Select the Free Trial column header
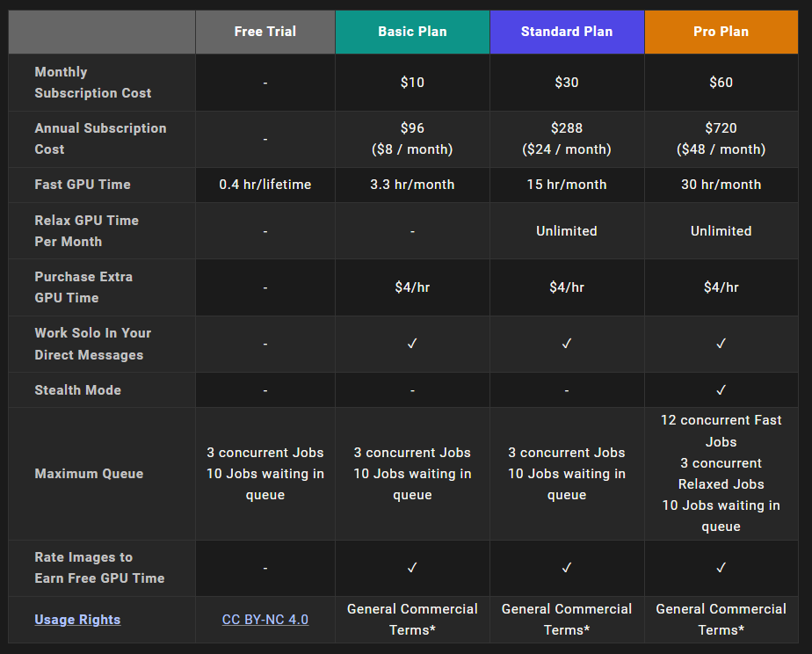This screenshot has width=812, height=654. click(265, 32)
